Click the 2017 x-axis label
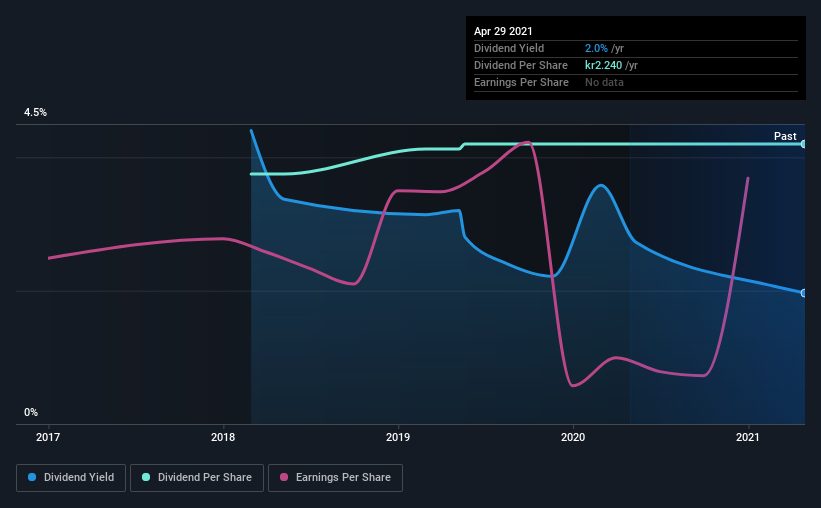Screen dimensions: 821x508 click(48, 437)
